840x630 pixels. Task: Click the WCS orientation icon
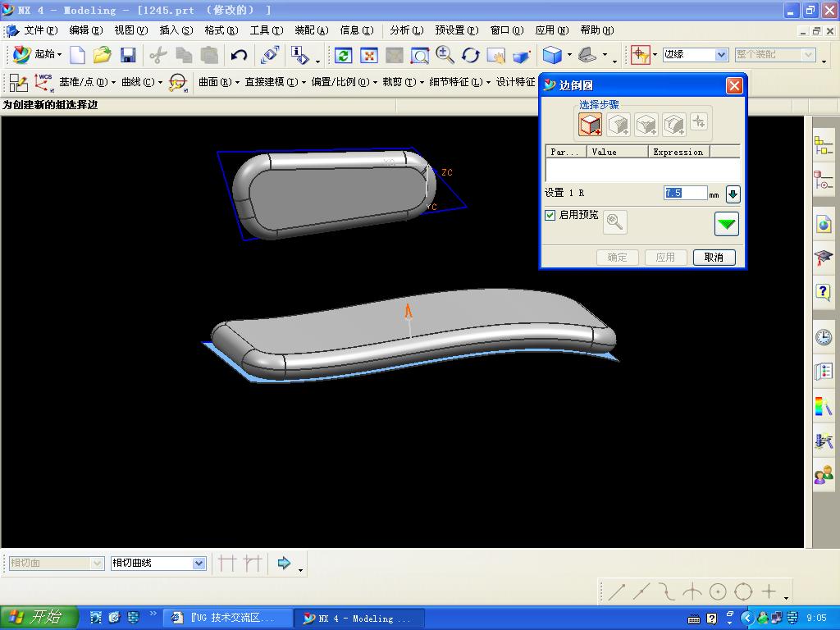pos(44,83)
